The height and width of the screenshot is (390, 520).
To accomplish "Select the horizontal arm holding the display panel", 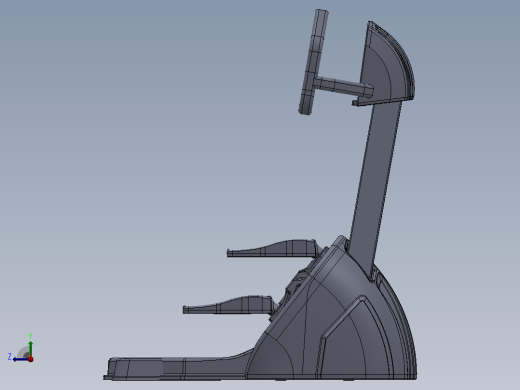I will coord(343,86).
